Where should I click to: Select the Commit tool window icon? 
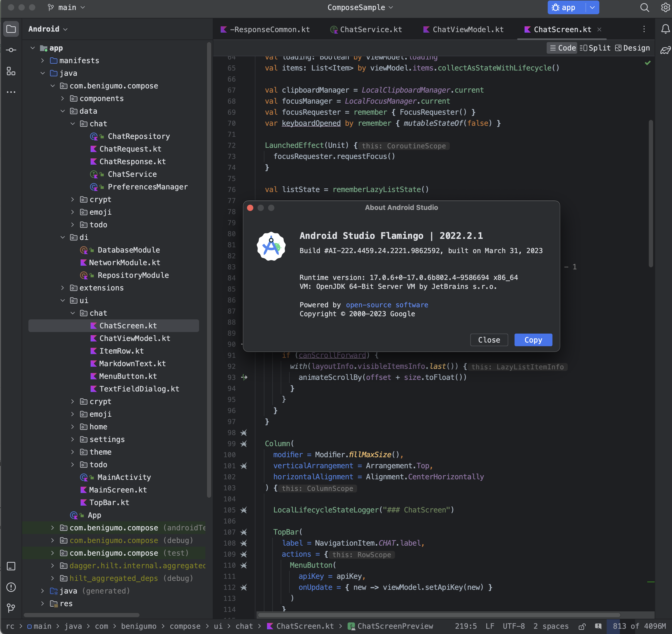11,50
